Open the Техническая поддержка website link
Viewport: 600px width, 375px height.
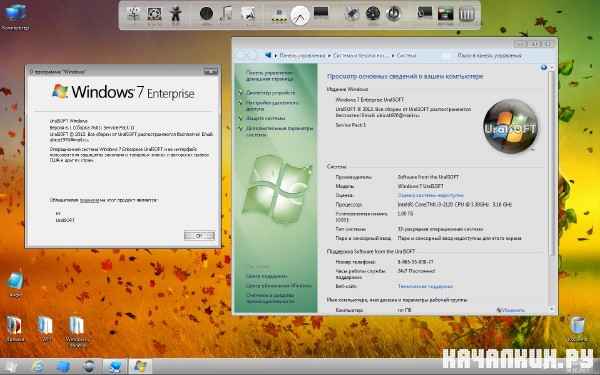click(x=425, y=286)
